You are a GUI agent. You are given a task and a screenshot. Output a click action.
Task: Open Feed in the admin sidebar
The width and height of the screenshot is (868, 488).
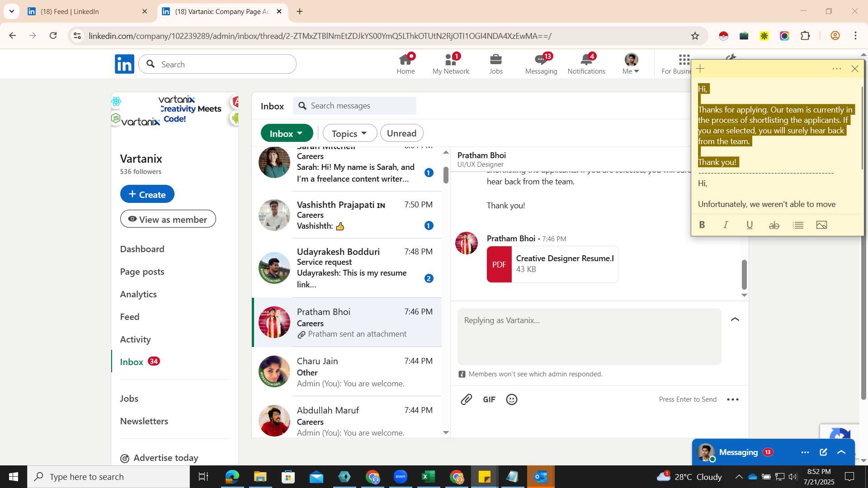pos(129,317)
